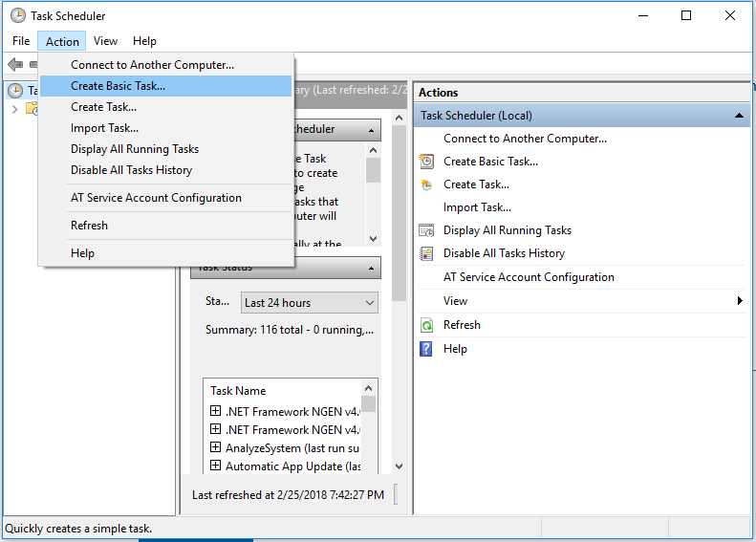Click Create Basic Task link in Actions pane
Screen dimensions: 756x542
coord(491,162)
